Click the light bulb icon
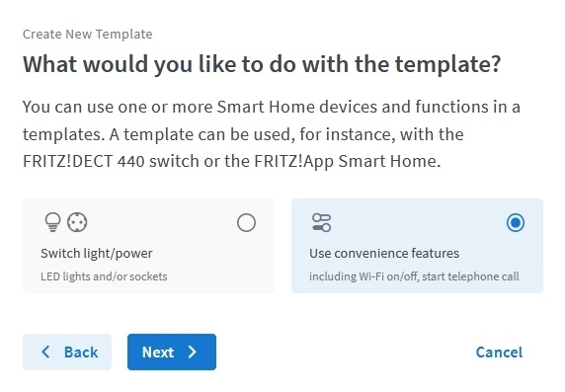 coord(52,222)
